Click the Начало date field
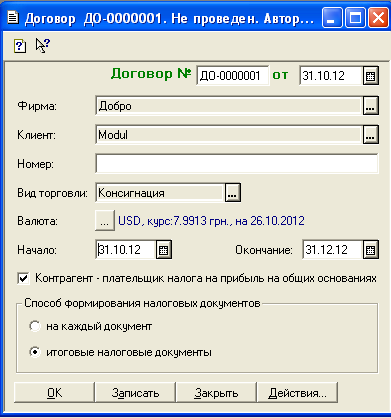391x418 pixels. coord(126,250)
